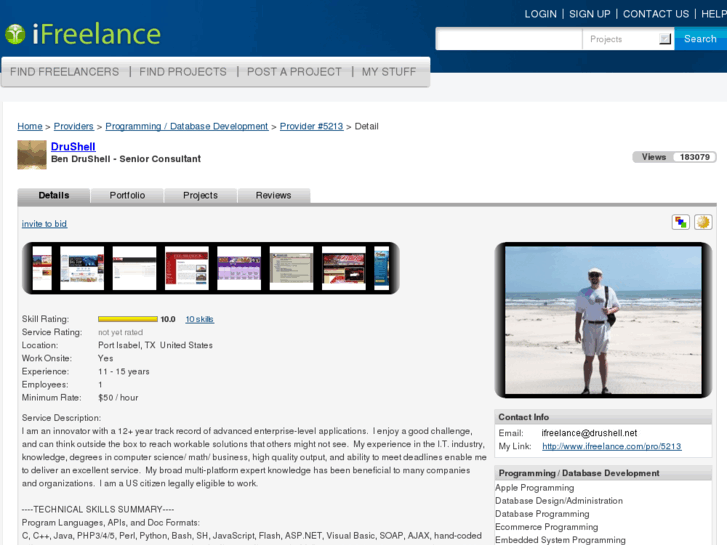Switch to the Portfolio tab
727x545 pixels.
coord(127,196)
